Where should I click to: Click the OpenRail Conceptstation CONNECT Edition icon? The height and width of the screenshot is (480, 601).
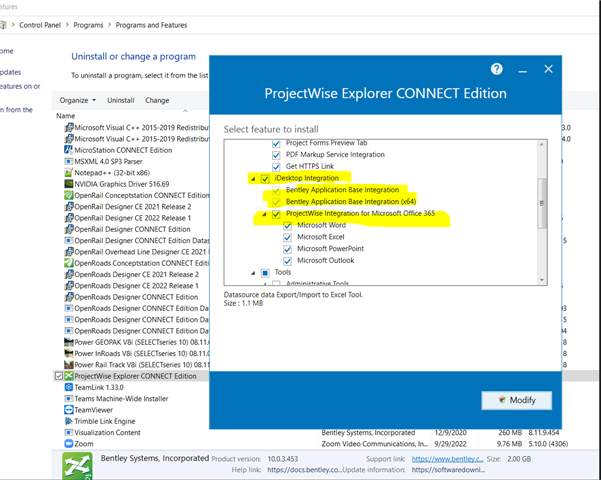69,195
